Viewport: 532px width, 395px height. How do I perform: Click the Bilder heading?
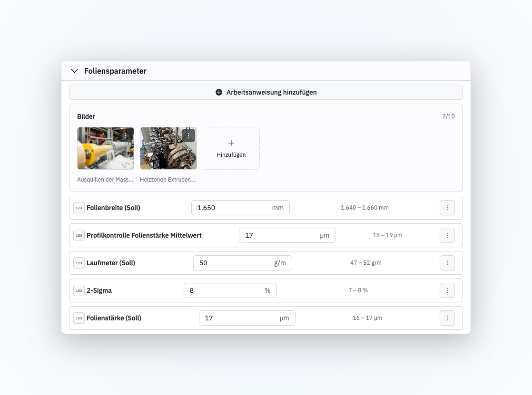tap(86, 116)
